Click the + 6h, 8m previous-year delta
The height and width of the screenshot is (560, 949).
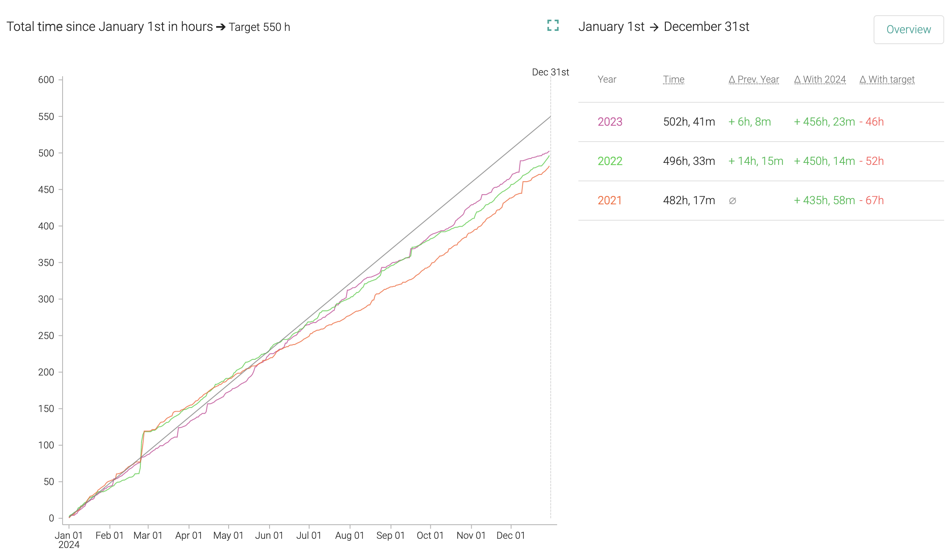pyautogui.click(x=749, y=122)
